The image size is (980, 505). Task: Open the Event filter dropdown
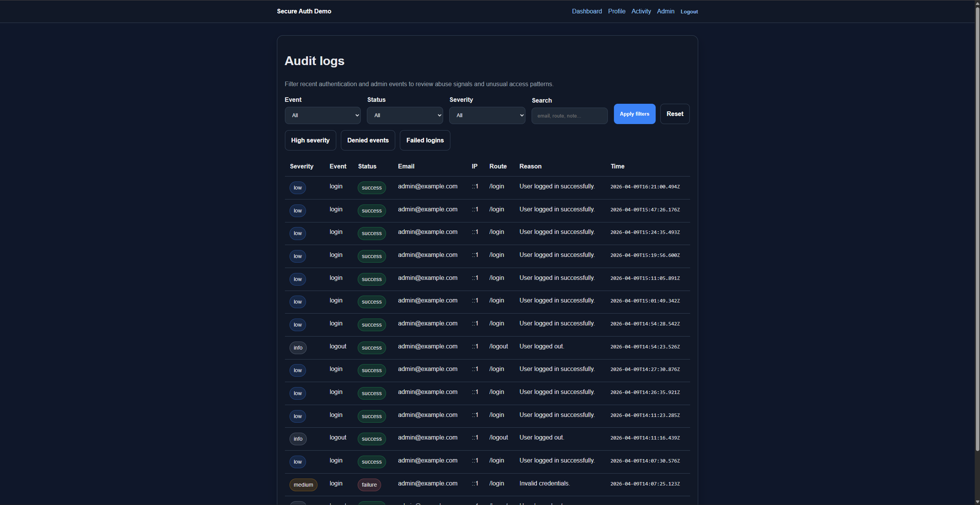[322, 115]
